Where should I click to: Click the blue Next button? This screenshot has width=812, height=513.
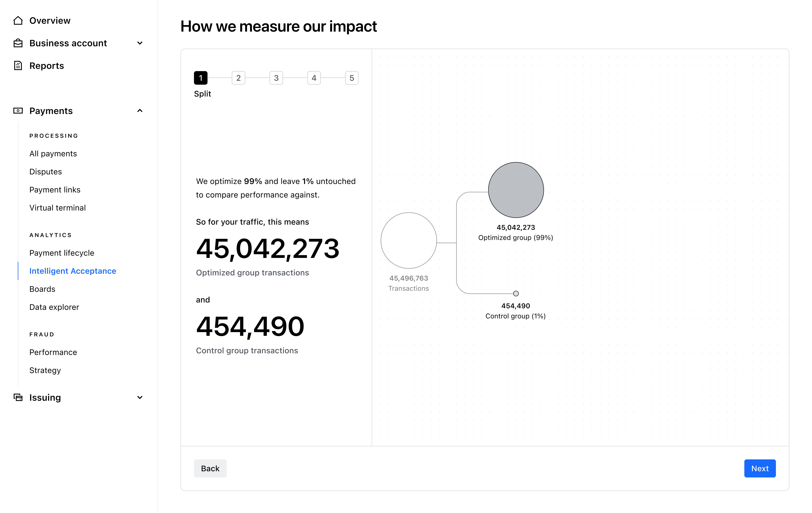pos(760,468)
